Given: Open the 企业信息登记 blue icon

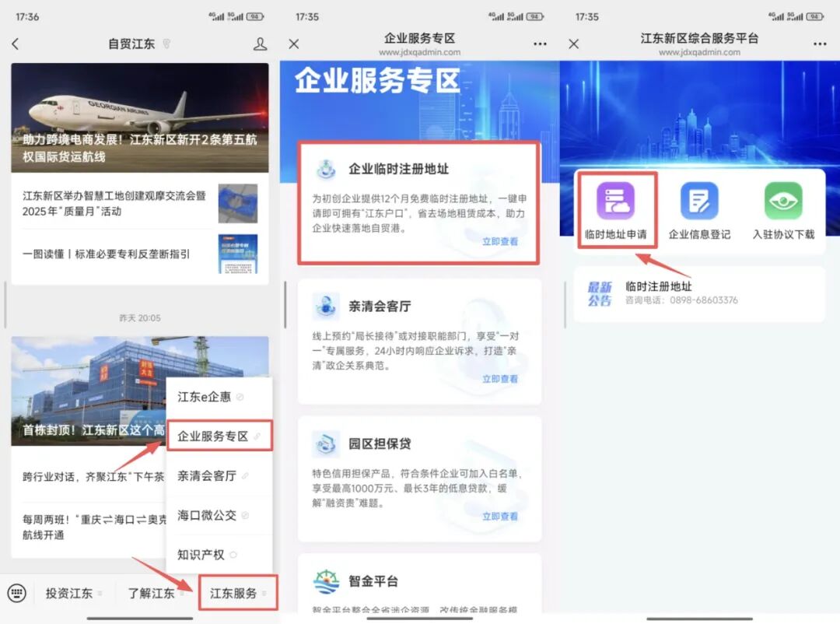Looking at the screenshot, I should tap(699, 201).
